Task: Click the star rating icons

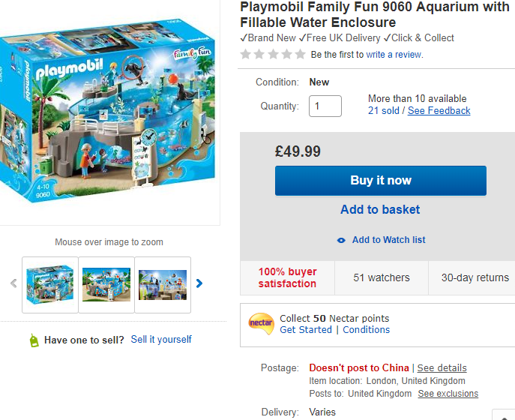Action: tap(272, 54)
